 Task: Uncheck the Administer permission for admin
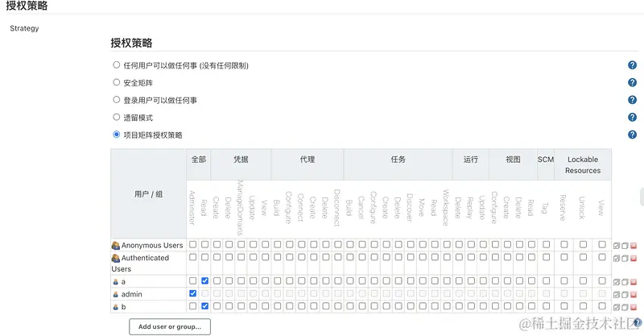click(x=192, y=293)
